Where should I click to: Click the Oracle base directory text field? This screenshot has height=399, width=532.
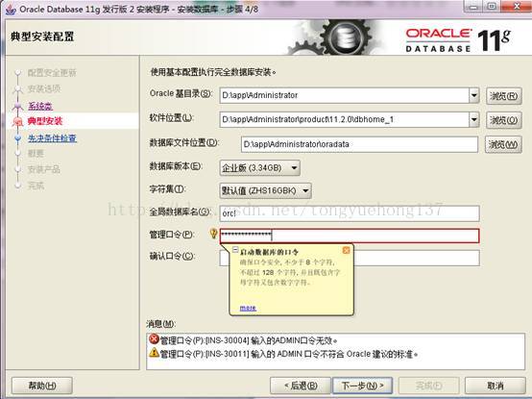click(345, 95)
